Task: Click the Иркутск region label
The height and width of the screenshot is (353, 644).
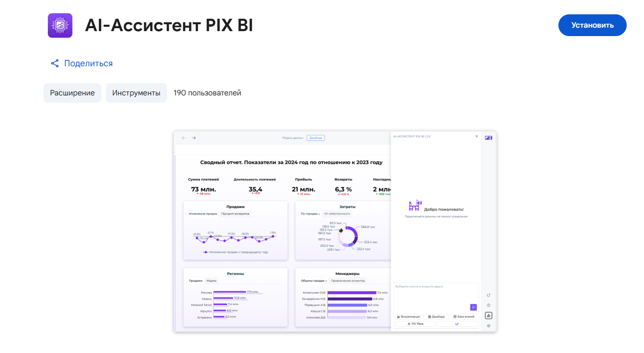Action: point(206,311)
